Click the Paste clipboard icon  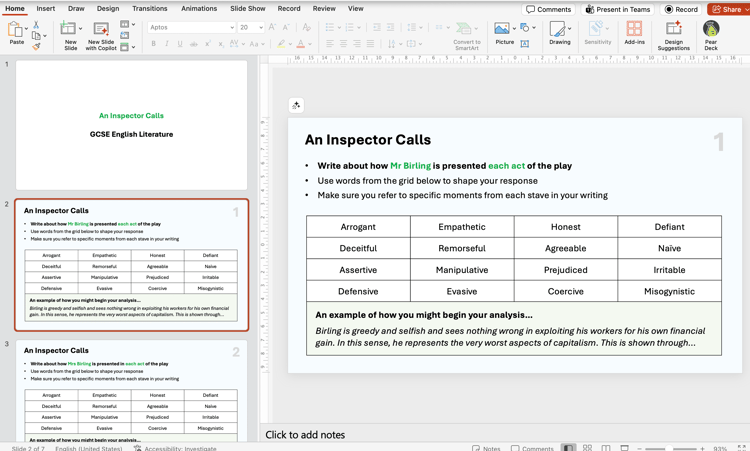(x=16, y=30)
